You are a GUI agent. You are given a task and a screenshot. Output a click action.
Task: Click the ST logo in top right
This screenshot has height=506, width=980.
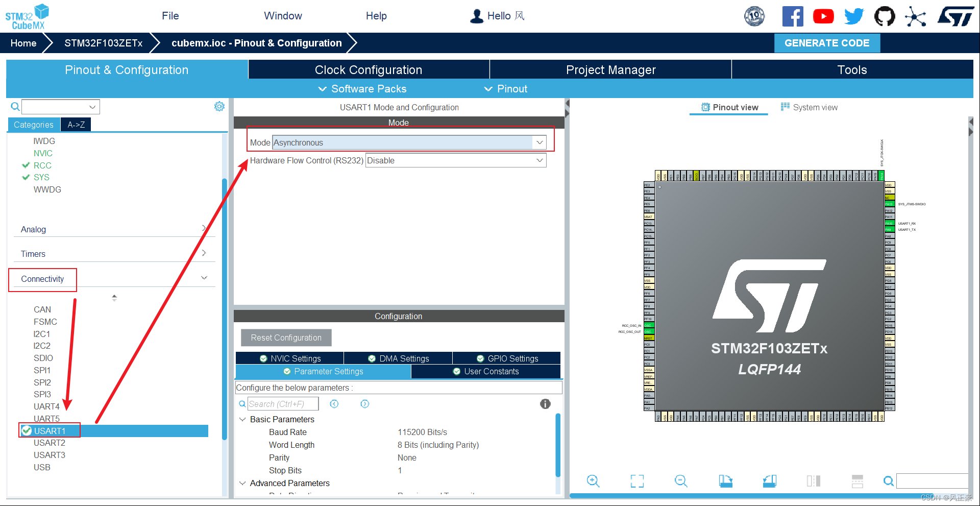pyautogui.click(x=956, y=16)
